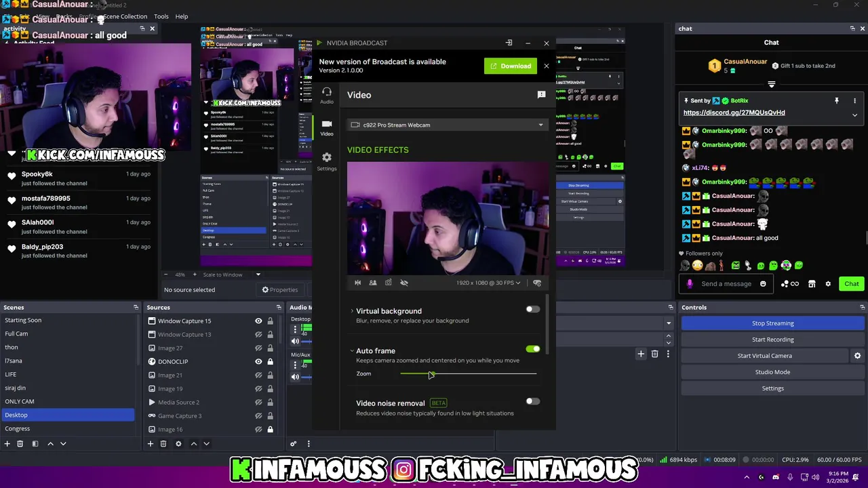Open scene filters icon in Scenes toolbar
868x488 pixels.
pos(35,444)
